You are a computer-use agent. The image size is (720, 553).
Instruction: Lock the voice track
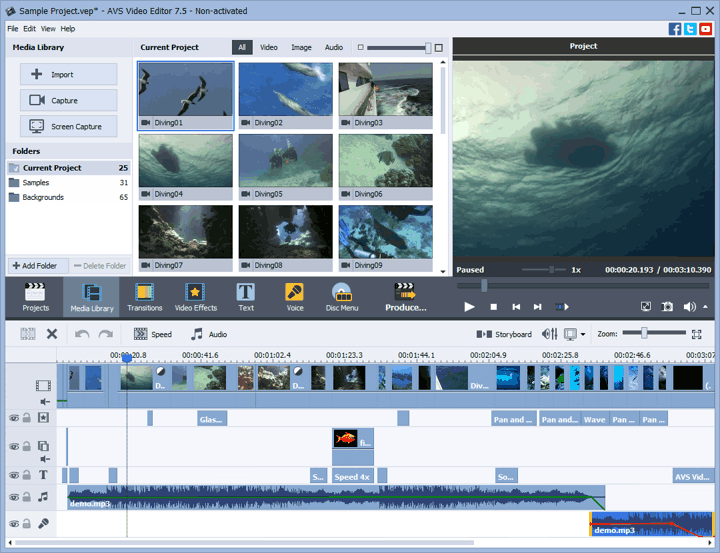pyautogui.click(x=27, y=523)
